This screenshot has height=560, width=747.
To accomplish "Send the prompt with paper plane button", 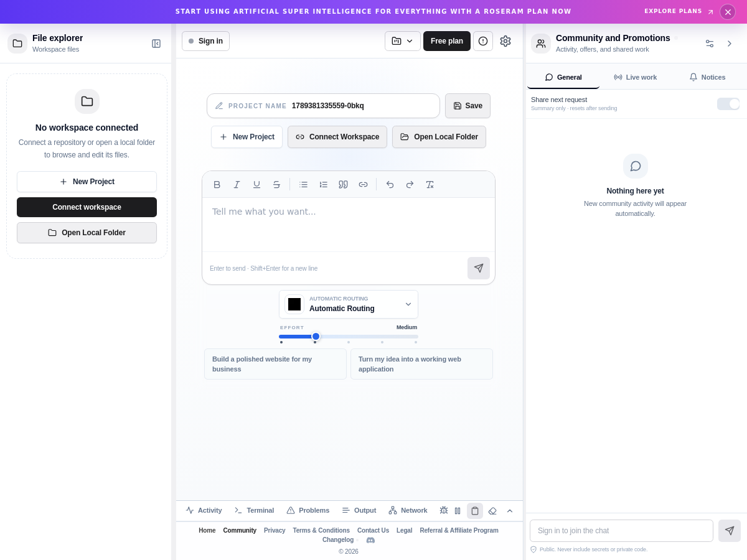I will pyautogui.click(x=479, y=268).
